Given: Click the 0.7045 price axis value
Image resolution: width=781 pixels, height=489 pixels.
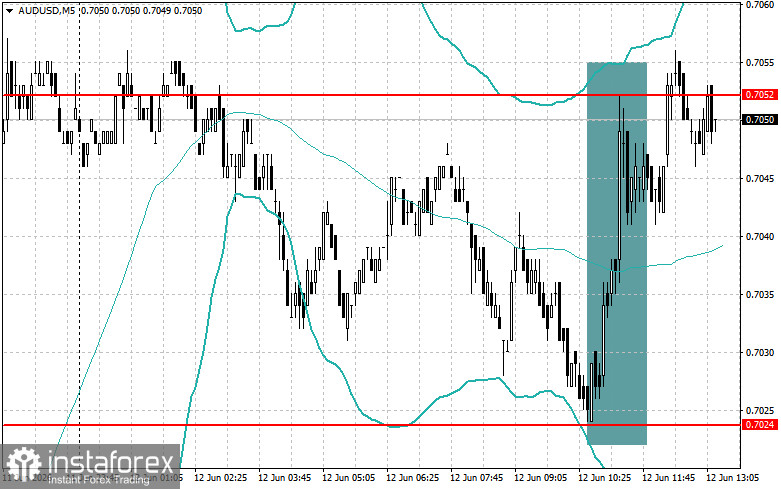Looking at the screenshot, I should point(760,179).
